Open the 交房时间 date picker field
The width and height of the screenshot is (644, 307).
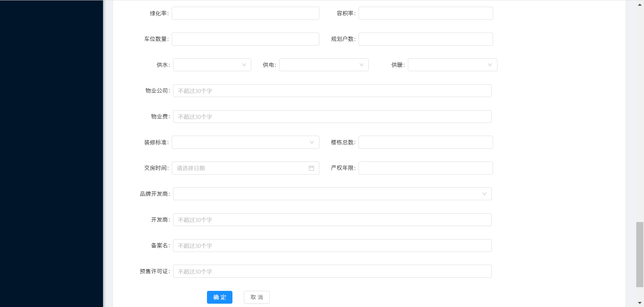tap(245, 168)
